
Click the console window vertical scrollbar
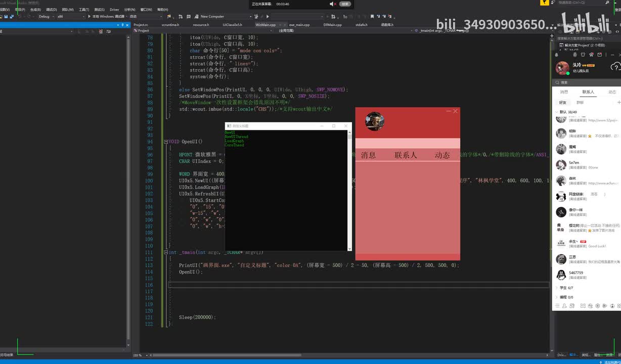coord(349,190)
